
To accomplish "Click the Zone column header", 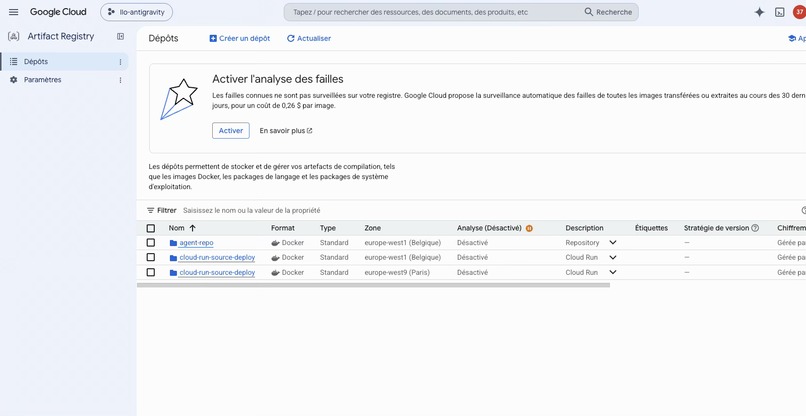I will pyautogui.click(x=373, y=228).
